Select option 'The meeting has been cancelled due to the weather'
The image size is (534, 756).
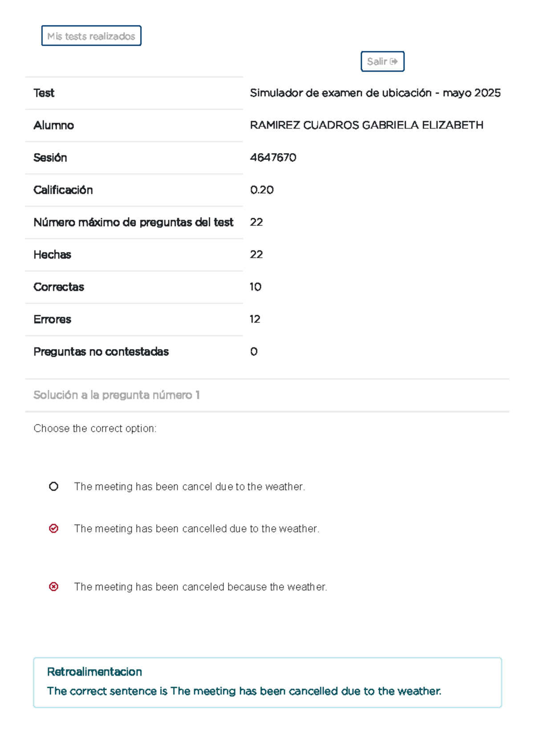click(x=197, y=528)
